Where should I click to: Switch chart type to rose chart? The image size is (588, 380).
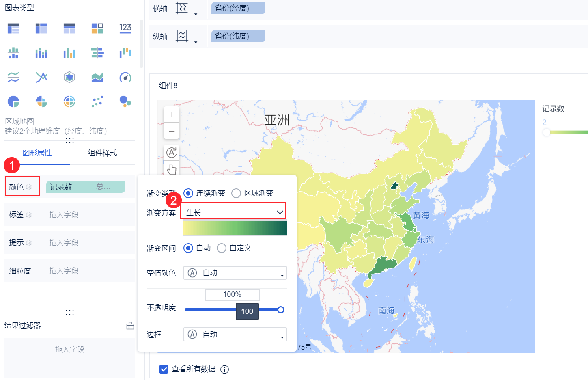[x=41, y=101]
